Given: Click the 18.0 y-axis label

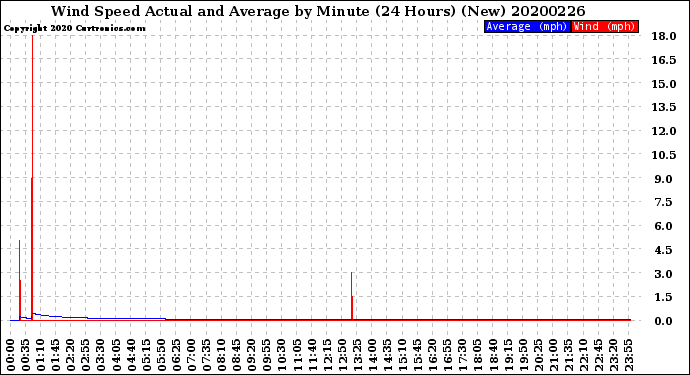Looking at the screenshot, I should [x=664, y=36].
